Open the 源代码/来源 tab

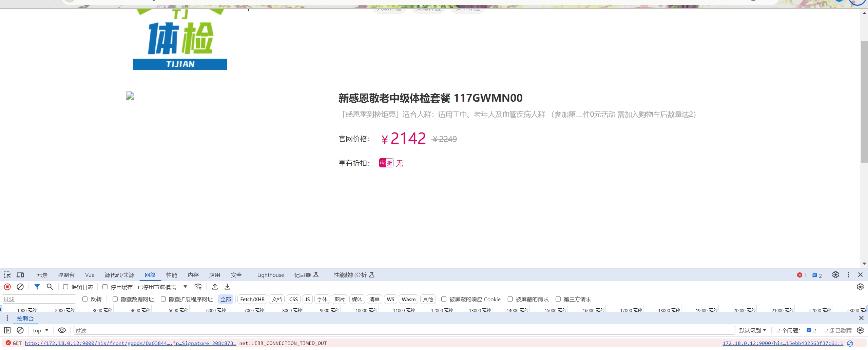click(x=119, y=275)
